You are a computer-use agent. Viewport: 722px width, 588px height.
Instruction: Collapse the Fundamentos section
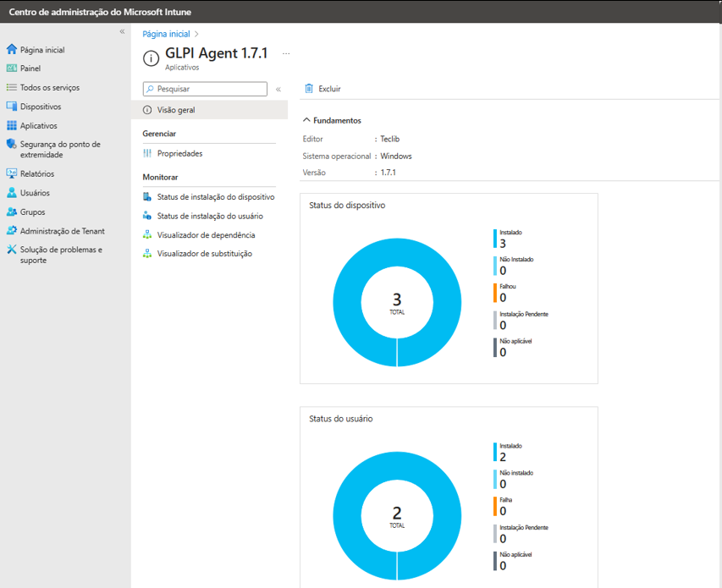pyautogui.click(x=306, y=120)
